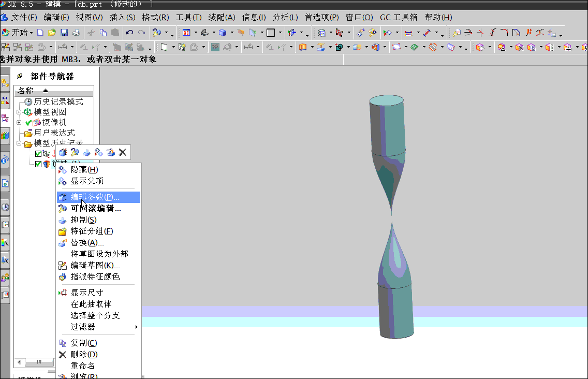Print using the printer icon
Screen dimensions: 588x379
pyautogui.click(x=76, y=33)
